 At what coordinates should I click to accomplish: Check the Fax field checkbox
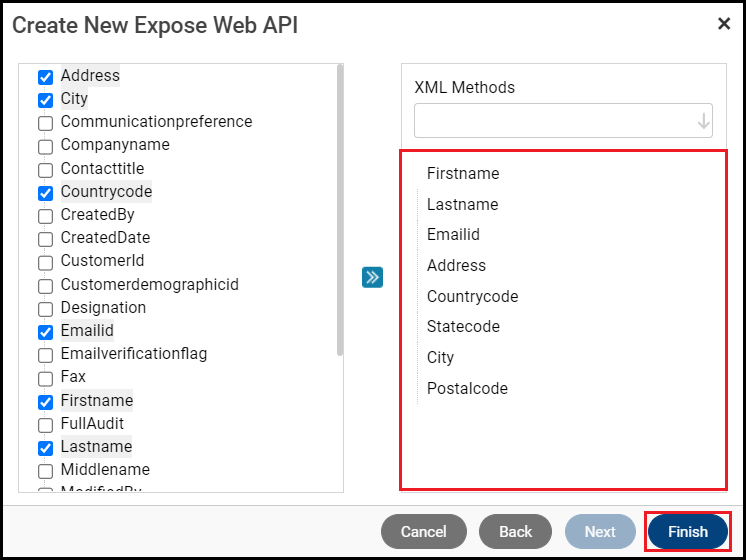tap(45, 378)
